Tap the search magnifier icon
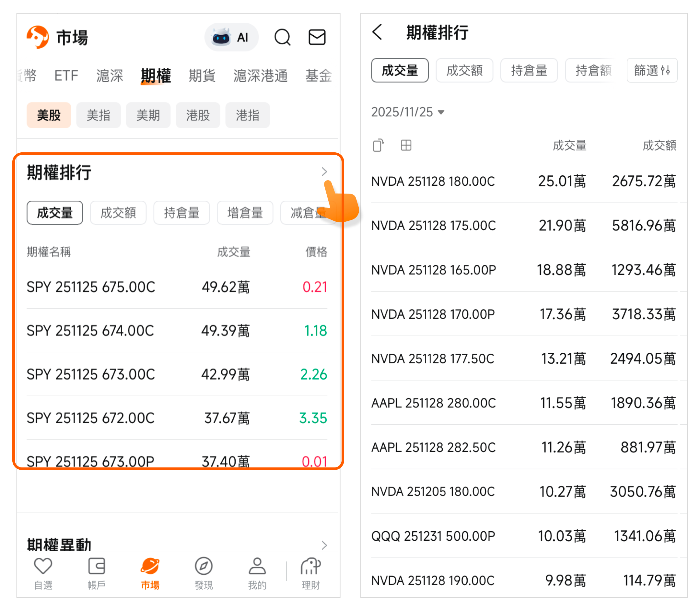The image size is (700, 612). (282, 37)
